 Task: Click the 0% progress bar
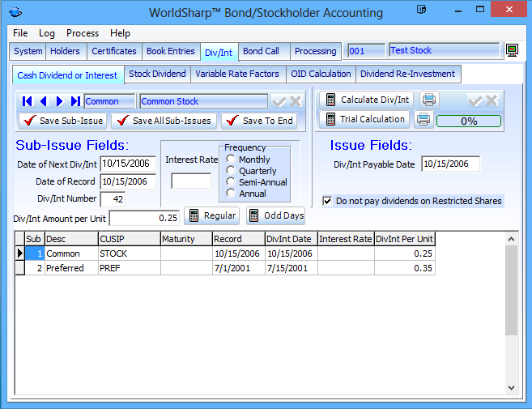pyautogui.click(x=469, y=121)
